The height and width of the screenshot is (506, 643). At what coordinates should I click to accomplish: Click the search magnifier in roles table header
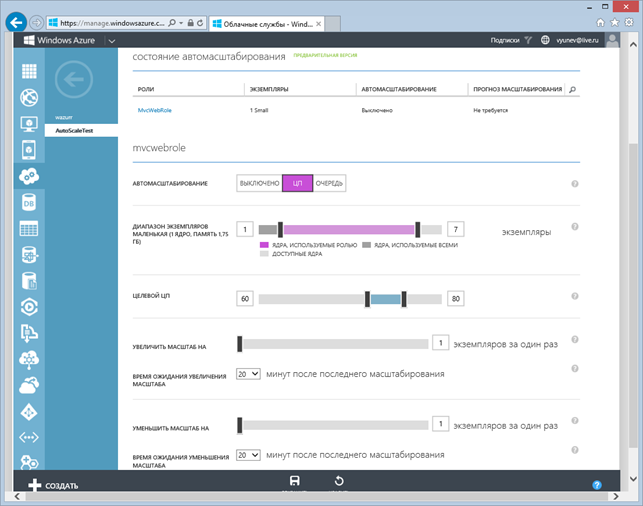[x=573, y=89]
